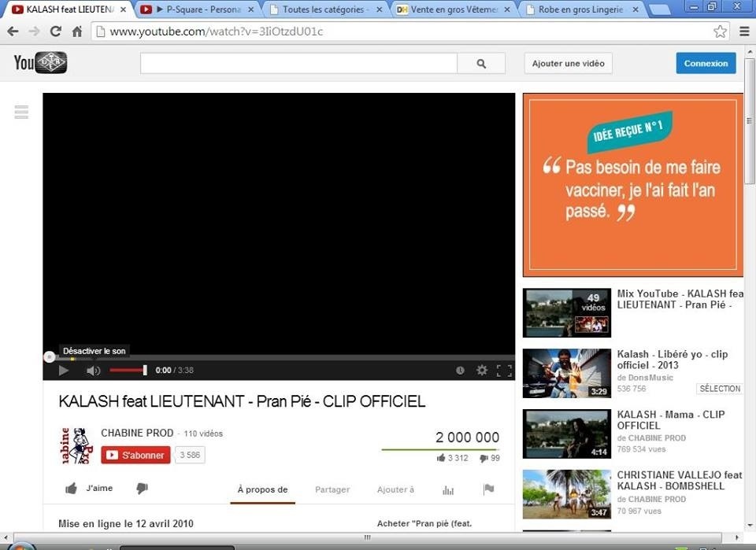Click the view count 2 000 000

pos(467,437)
